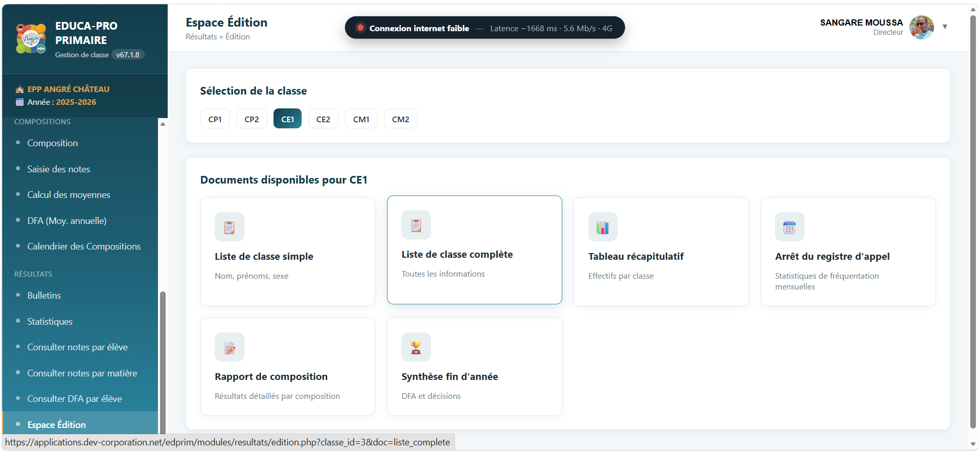
Task: Switch to the CM2 class
Action: [401, 119]
